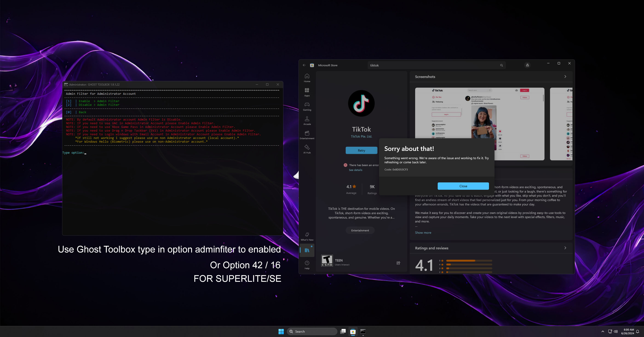Open Entertainment section in Store sidebar

307,135
